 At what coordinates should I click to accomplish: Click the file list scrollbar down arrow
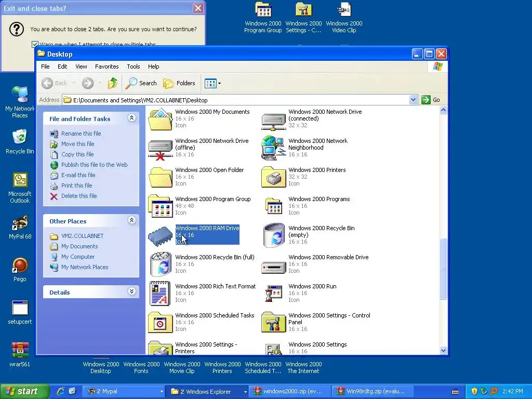click(x=443, y=351)
